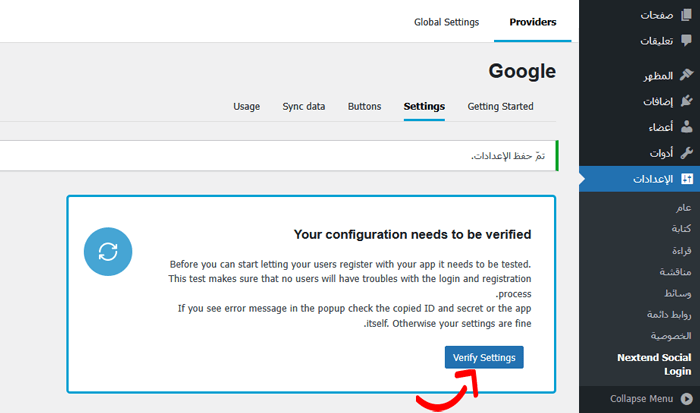Switch to the Usage tab
This screenshot has width=700, height=413.
(246, 106)
